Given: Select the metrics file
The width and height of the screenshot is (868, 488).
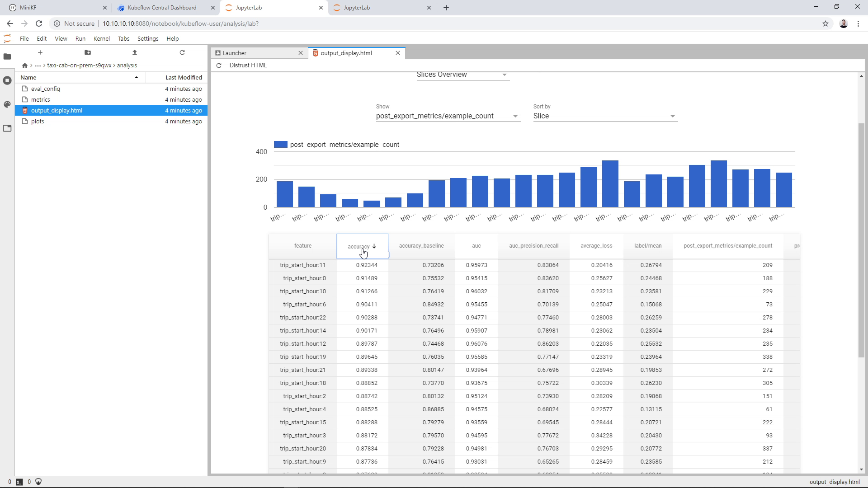Looking at the screenshot, I should [111, 100].
